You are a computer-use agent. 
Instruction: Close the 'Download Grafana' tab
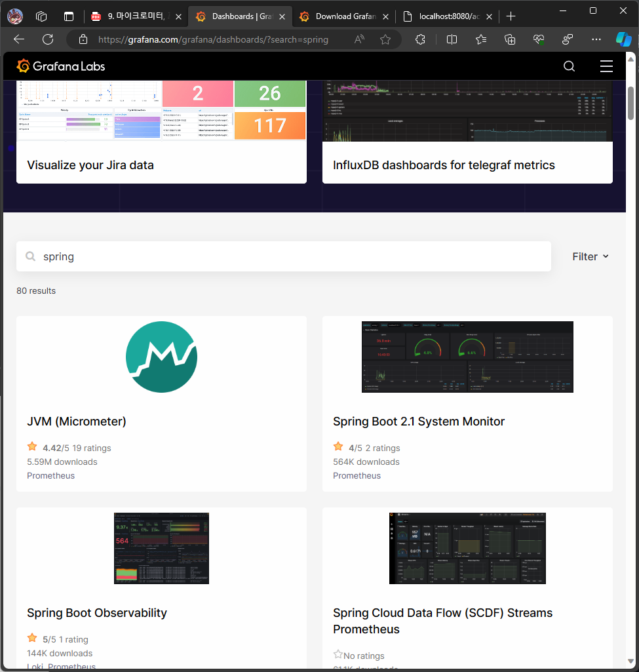385,16
